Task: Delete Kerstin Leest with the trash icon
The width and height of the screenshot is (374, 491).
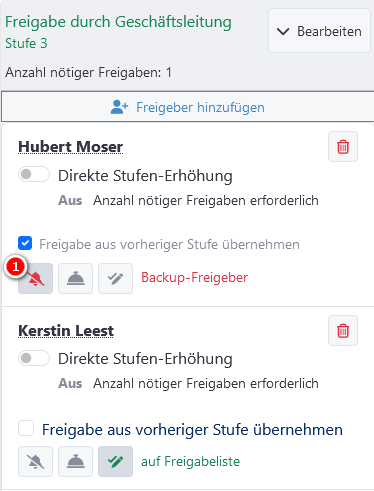Action: click(x=343, y=331)
